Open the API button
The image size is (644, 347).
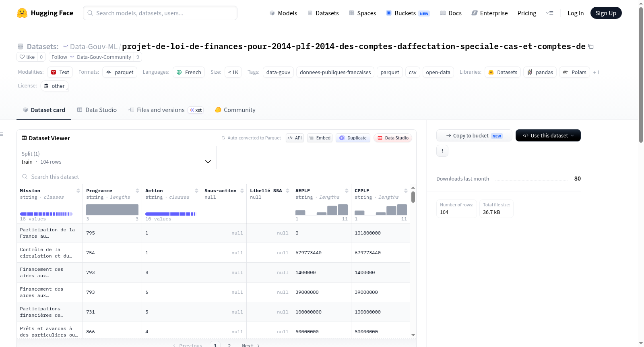coord(295,138)
